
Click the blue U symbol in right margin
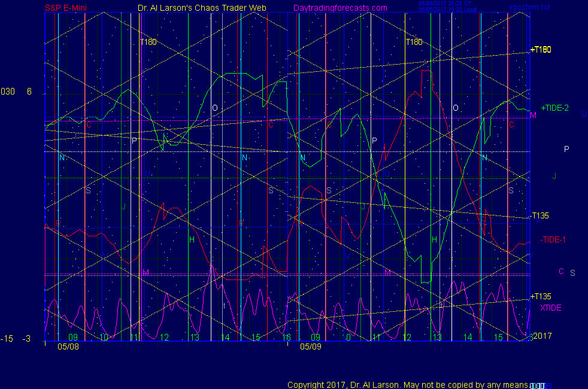584,113
